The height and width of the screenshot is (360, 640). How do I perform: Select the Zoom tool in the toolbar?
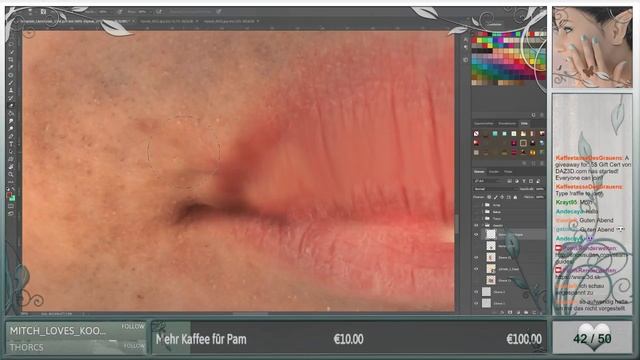coord(11,173)
